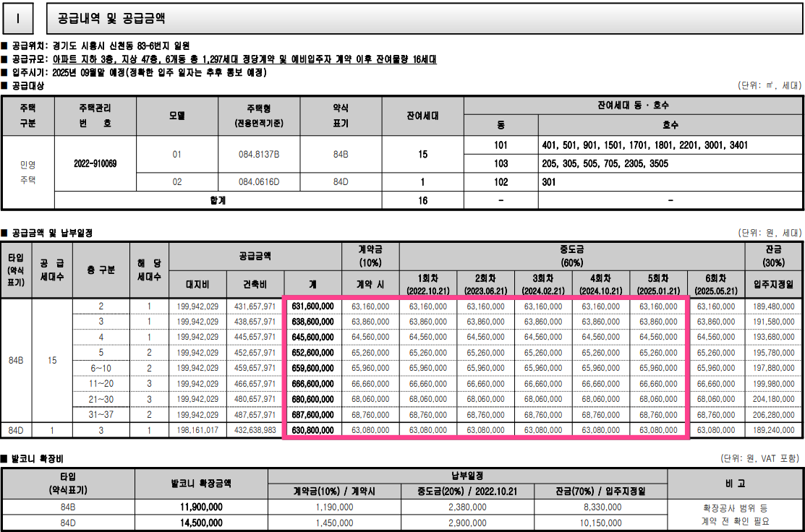Image resolution: width=805 pixels, height=532 pixels.
Task: Click building cost 487,657,971 cell
Action: pyautogui.click(x=255, y=414)
